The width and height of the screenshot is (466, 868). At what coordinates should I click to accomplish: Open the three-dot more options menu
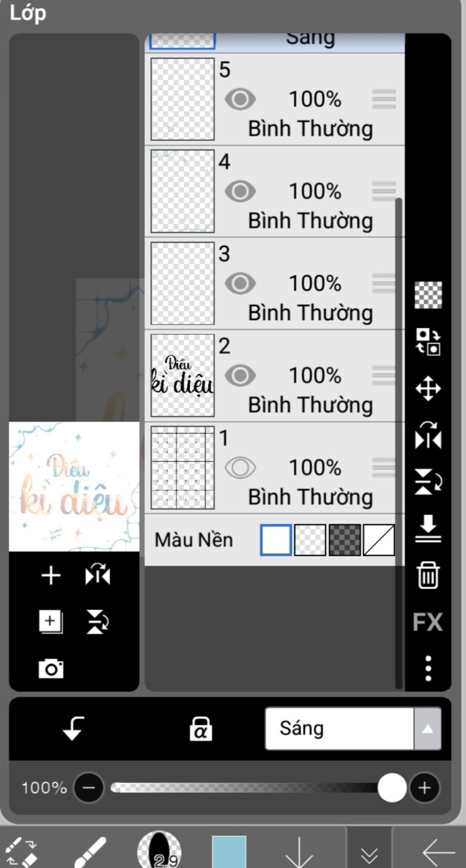pyautogui.click(x=428, y=668)
